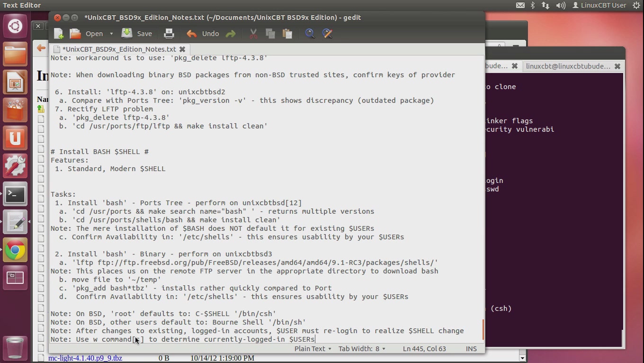Click the Ln 445, Col 63 indicator

pos(424,348)
